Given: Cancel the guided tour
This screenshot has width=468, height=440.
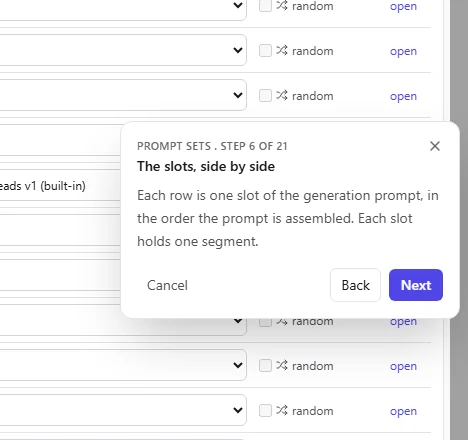Looking at the screenshot, I should 167,285.
